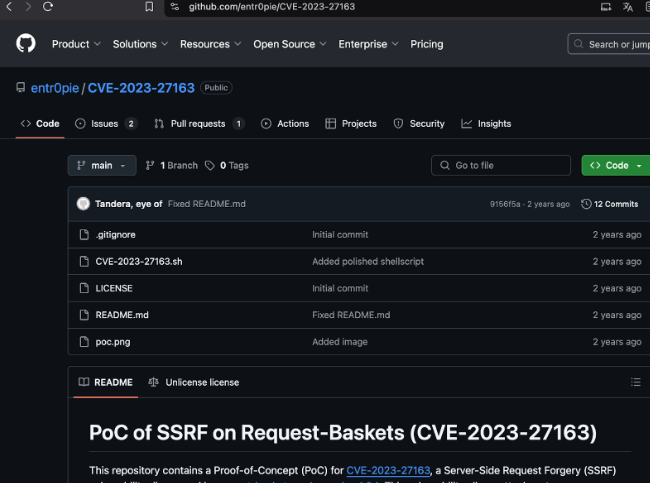Click the file icon beside LICENSE
Viewport: 650px width, 483px height.
[x=84, y=288]
